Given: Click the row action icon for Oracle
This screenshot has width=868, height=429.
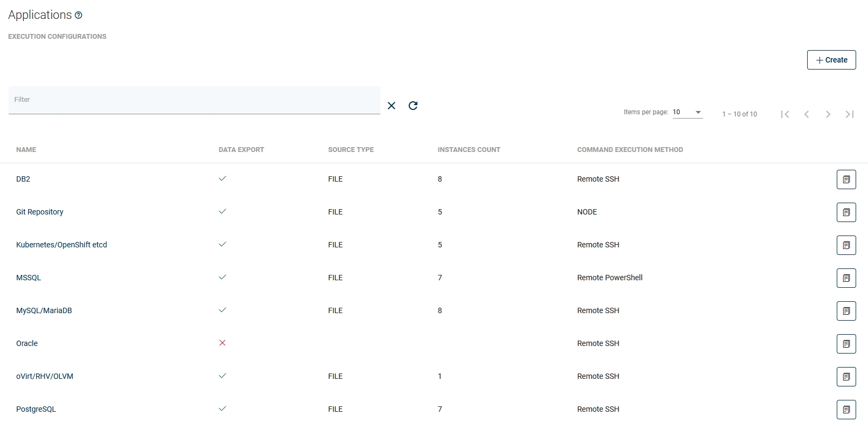Looking at the screenshot, I should [846, 344].
